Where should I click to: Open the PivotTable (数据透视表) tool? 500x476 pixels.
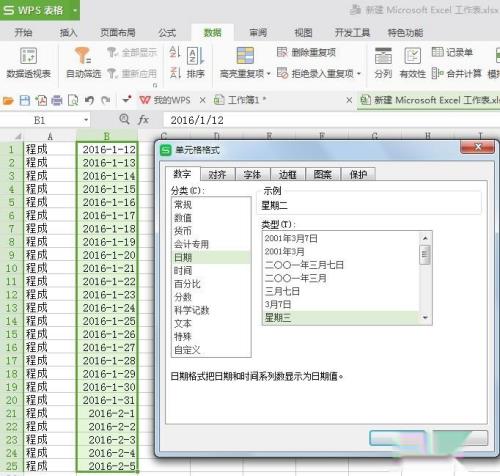[x=29, y=63]
